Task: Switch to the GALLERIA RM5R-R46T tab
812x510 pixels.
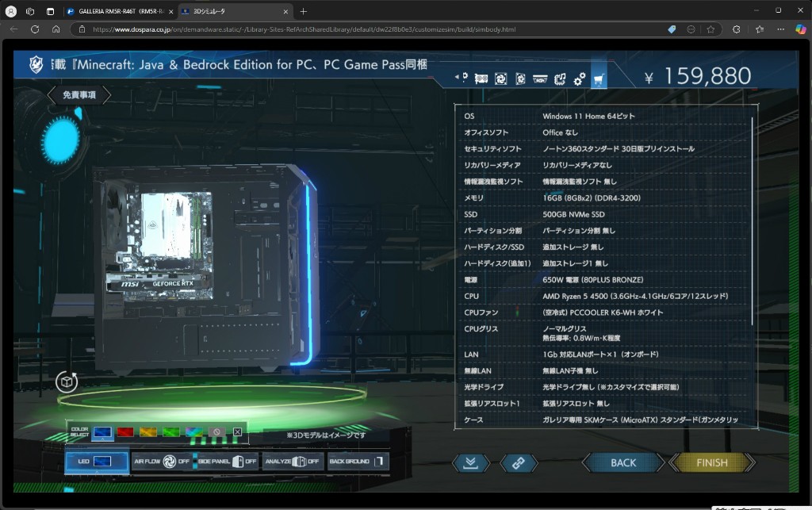Action: pyautogui.click(x=121, y=11)
